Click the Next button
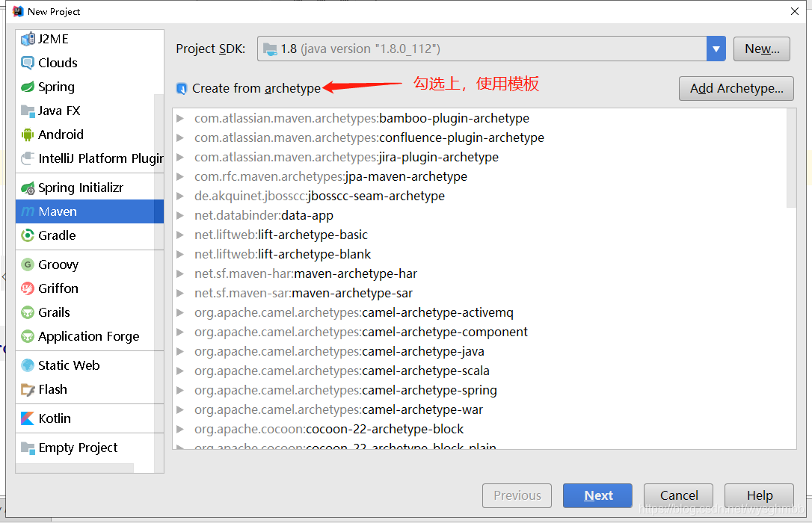The width and height of the screenshot is (812, 523). coord(597,495)
